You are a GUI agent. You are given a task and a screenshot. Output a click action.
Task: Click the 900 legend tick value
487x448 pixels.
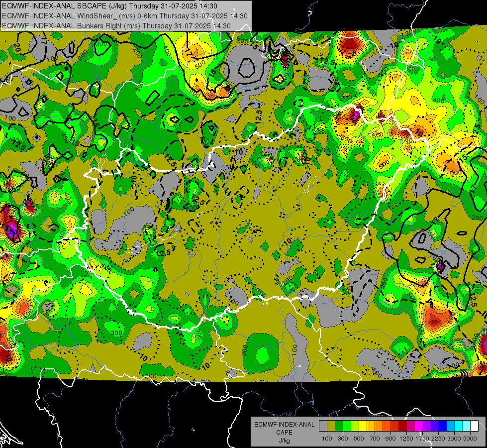(390, 439)
